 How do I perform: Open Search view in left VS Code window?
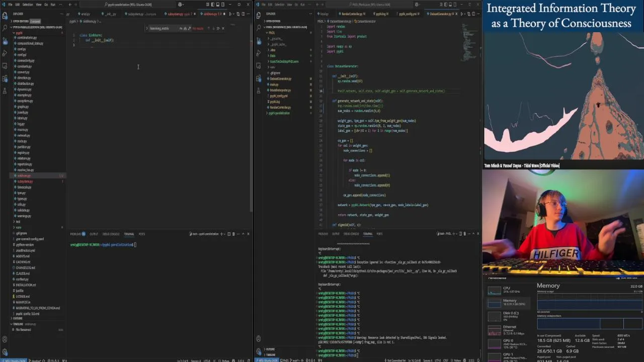pos(5,28)
